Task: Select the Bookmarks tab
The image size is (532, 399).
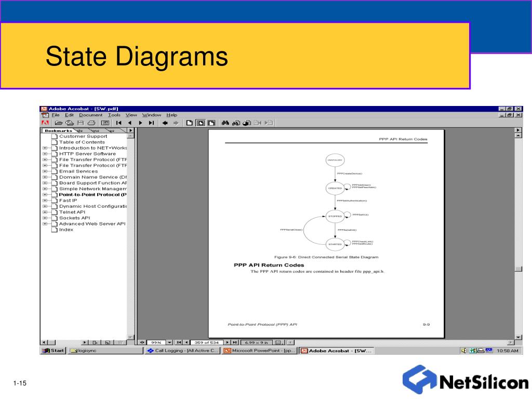Action: (58, 130)
